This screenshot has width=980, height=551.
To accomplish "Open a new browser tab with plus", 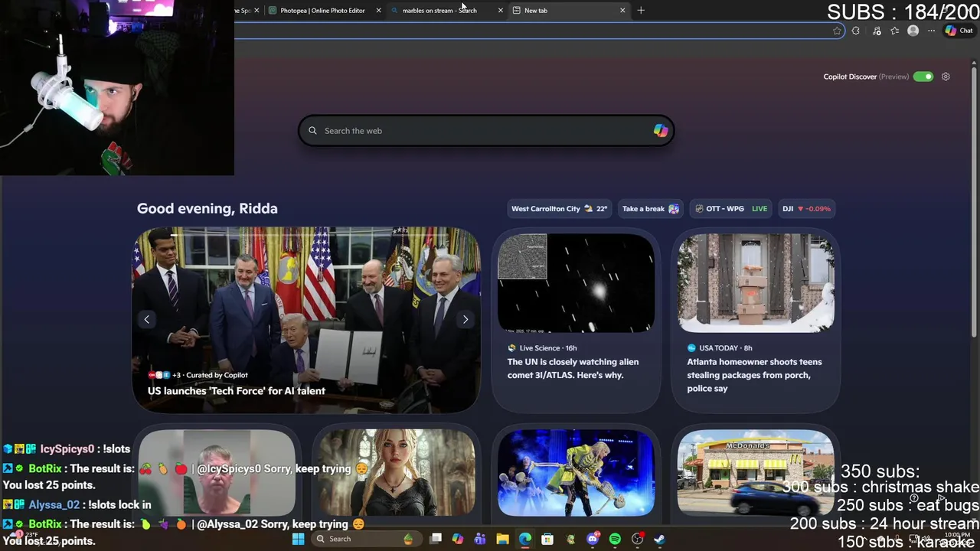I will [641, 11].
